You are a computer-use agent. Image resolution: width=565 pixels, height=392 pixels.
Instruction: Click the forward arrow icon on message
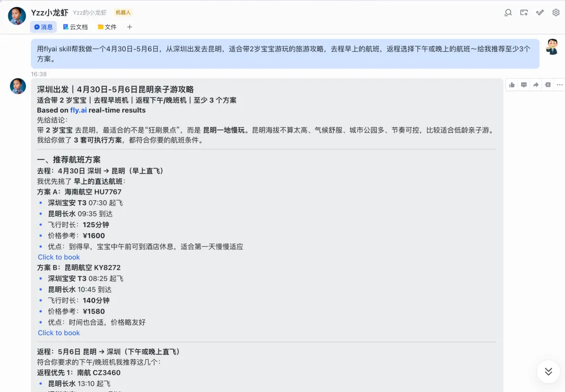[536, 85]
